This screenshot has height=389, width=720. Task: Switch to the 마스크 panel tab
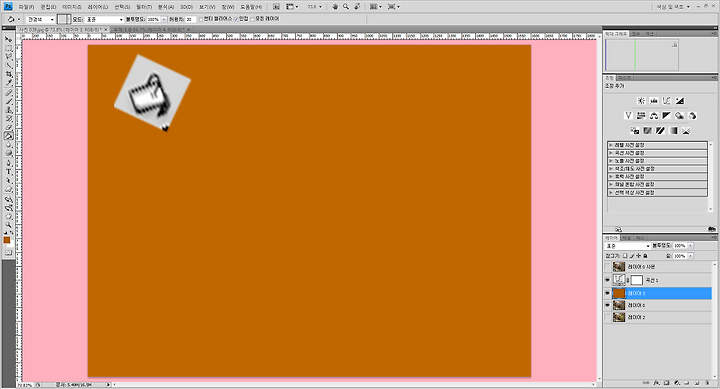[x=624, y=78]
